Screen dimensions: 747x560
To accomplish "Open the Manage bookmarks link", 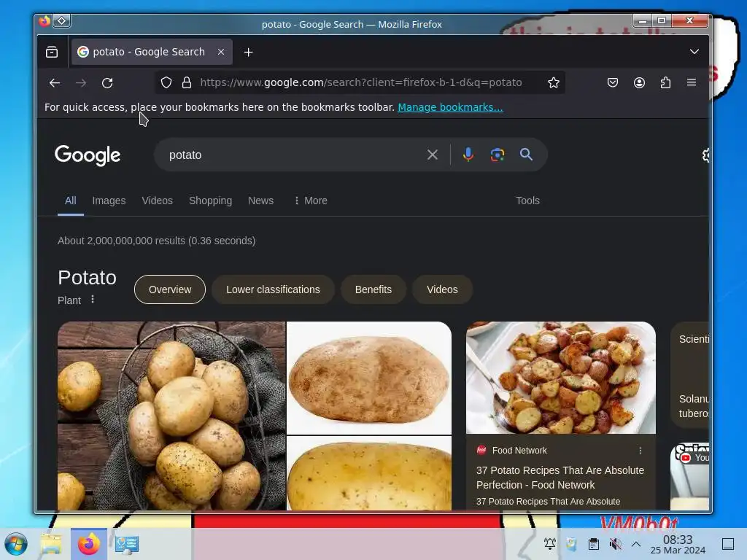I will click(x=450, y=107).
